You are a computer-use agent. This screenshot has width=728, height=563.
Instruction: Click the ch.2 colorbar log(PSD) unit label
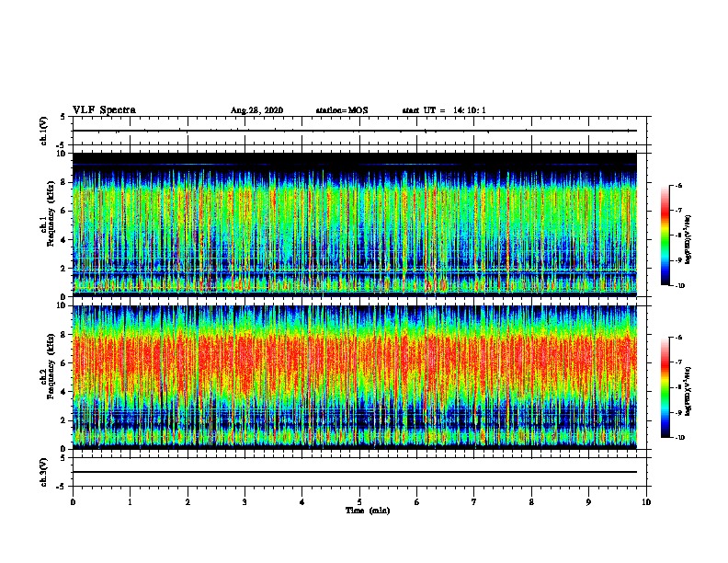point(688,391)
